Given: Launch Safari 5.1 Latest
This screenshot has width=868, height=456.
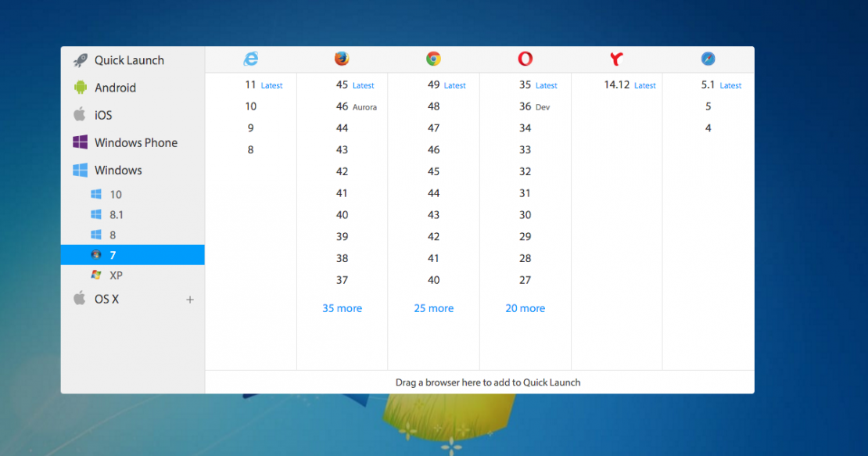Looking at the screenshot, I should [x=721, y=84].
